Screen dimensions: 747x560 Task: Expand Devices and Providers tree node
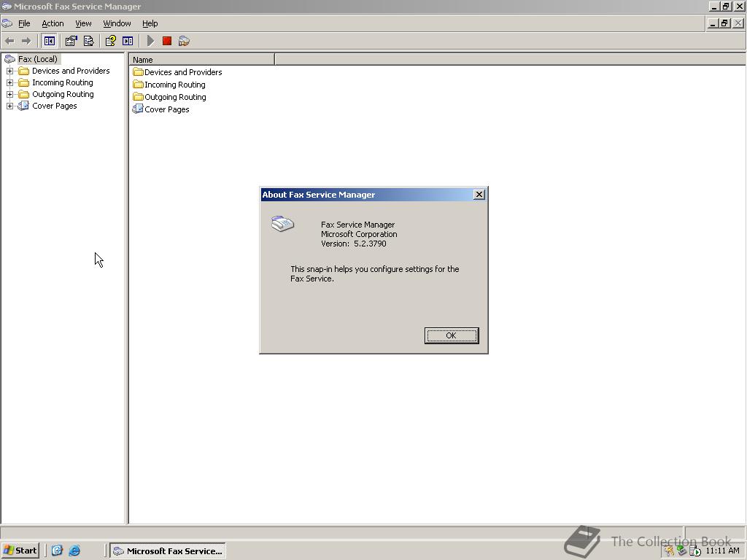point(9,71)
